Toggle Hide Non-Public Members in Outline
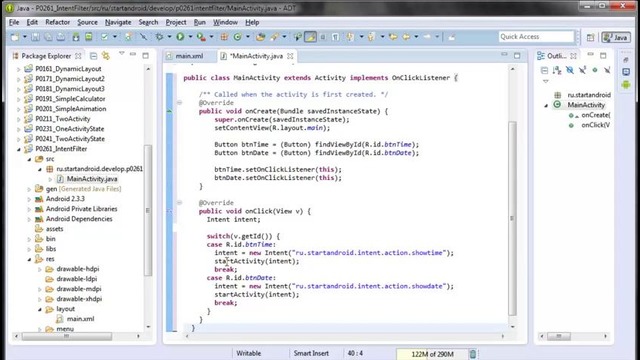 coord(595,71)
